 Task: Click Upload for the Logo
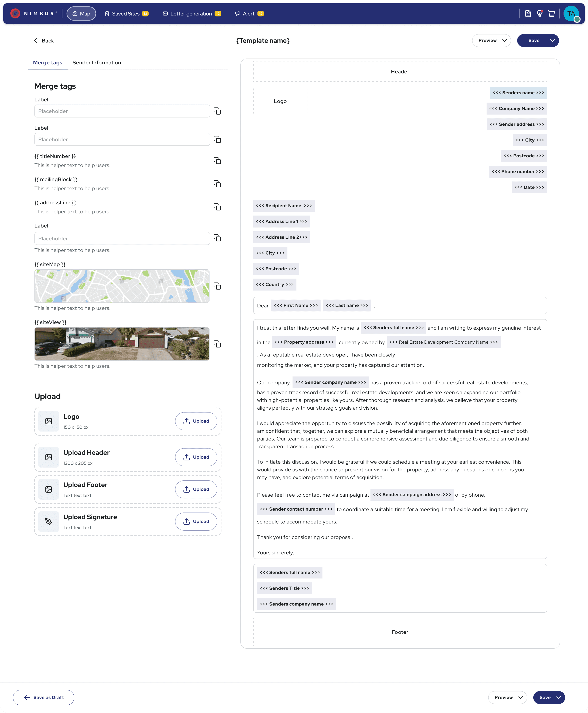click(196, 421)
